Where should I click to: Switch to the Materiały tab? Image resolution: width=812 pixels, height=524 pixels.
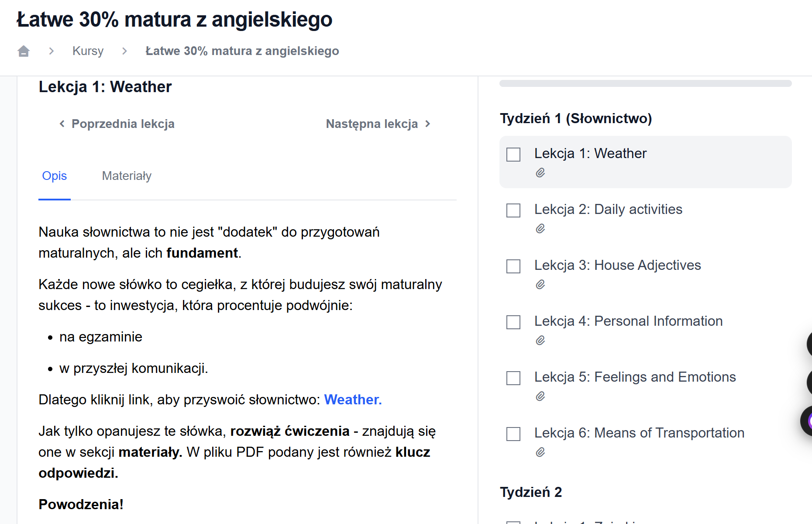click(127, 176)
